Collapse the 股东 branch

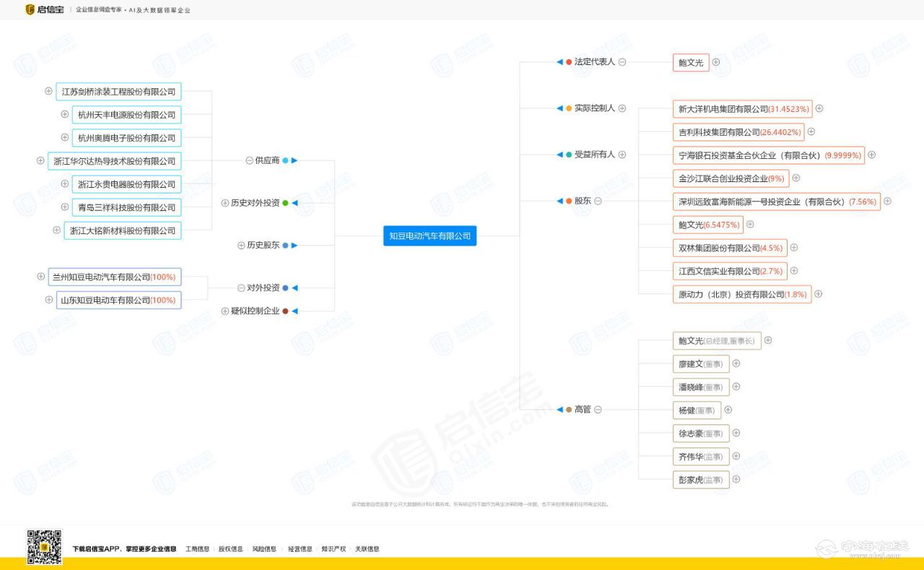click(598, 201)
